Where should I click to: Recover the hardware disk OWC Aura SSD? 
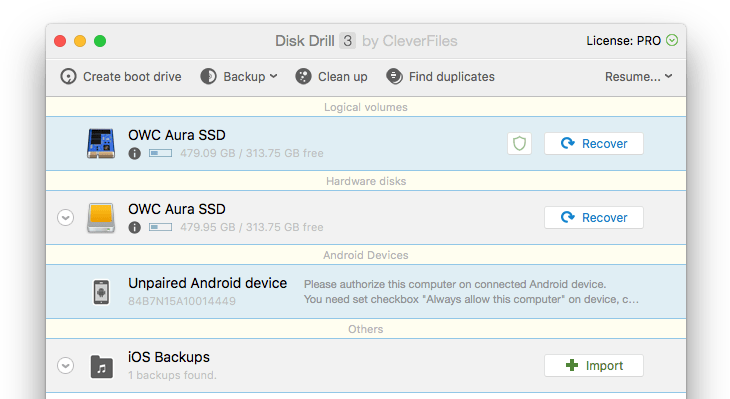coord(594,217)
